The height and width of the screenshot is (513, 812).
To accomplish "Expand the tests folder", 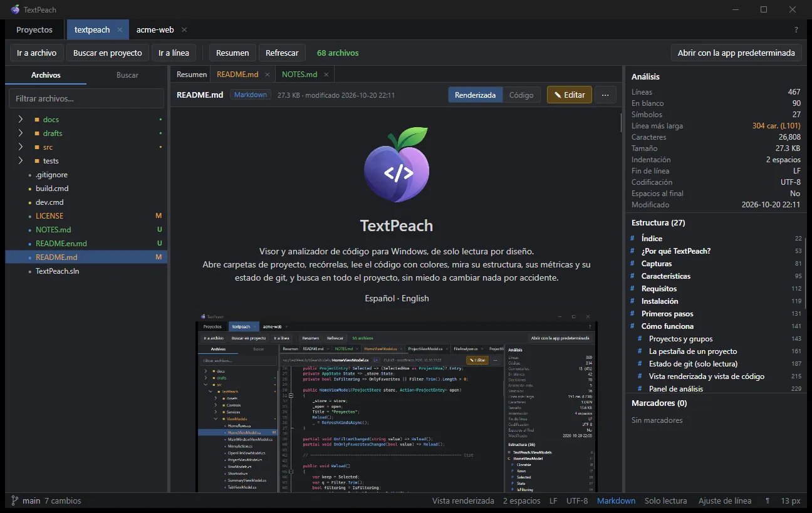I will (x=21, y=160).
